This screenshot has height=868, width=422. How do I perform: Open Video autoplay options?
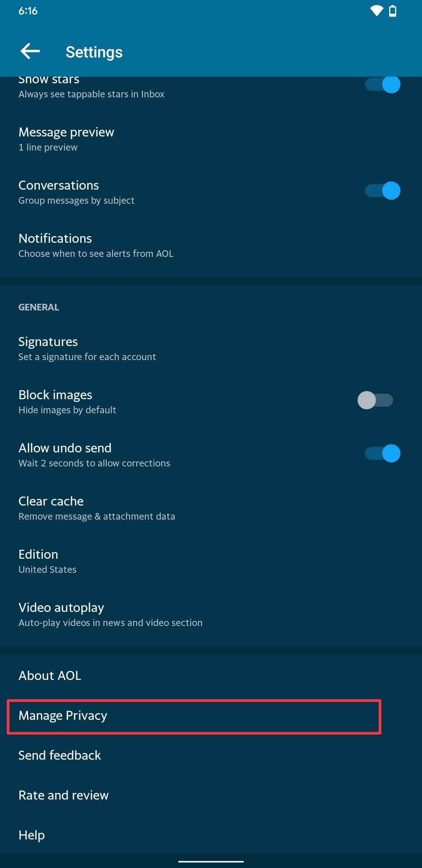tap(211, 615)
